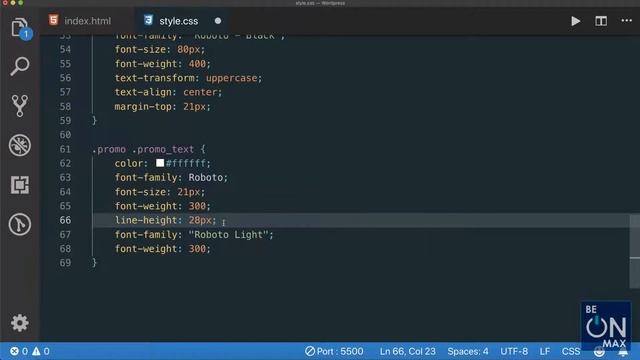
Task: Change the UTF-8 encoding
Action: click(514, 351)
